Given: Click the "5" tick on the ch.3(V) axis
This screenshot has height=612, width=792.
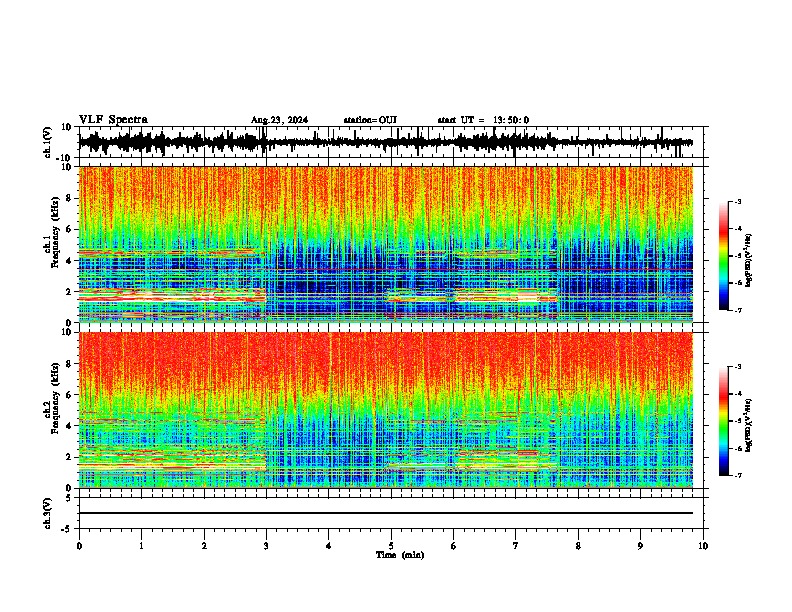Looking at the screenshot, I should 70,498.
